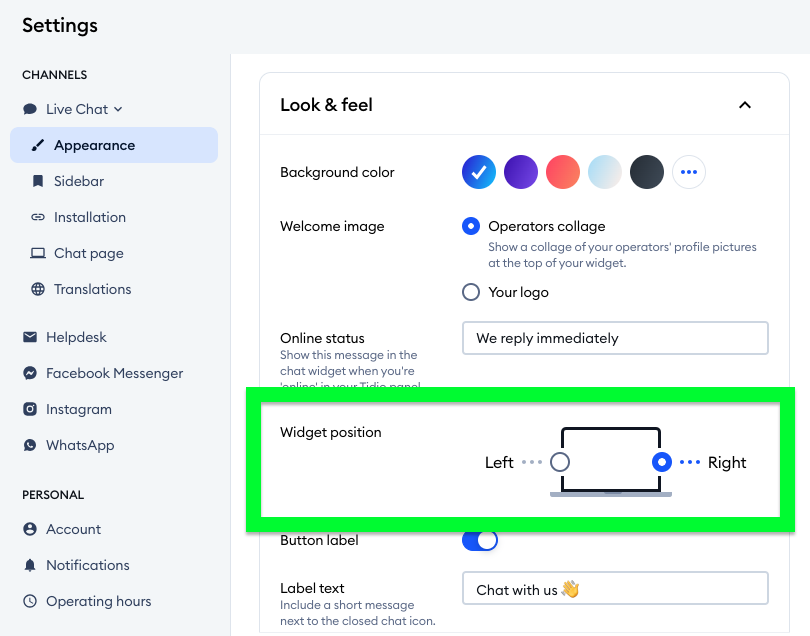Viewport: 810px width, 636px height.
Task: Click the Chat page laptop icon
Action: point(38,253)
